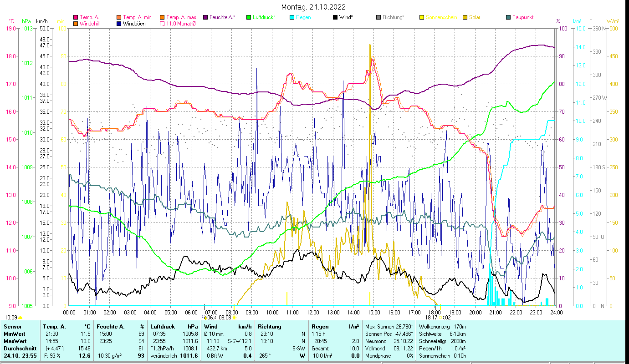This screenshot has height=364, width=629.
Task: Click the 'Gesamt:' rain total label
Action: (321, 349)
